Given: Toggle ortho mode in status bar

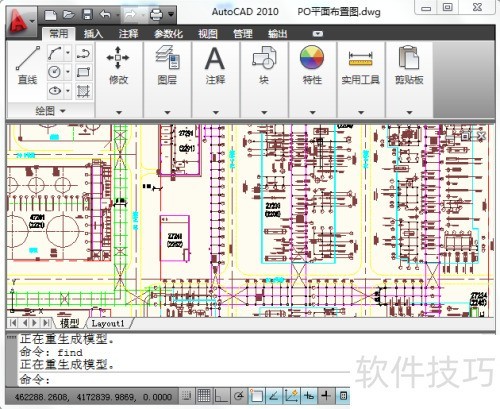Looking at the screenshot, I should pyautogui.click(x=221, y=396).
